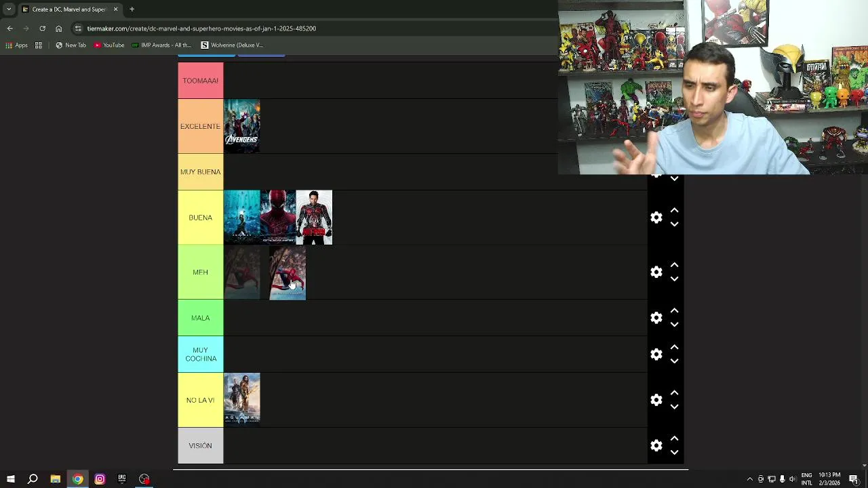
Task: Move BUENA tier down with arrow
Action: [x=674, y=224]
